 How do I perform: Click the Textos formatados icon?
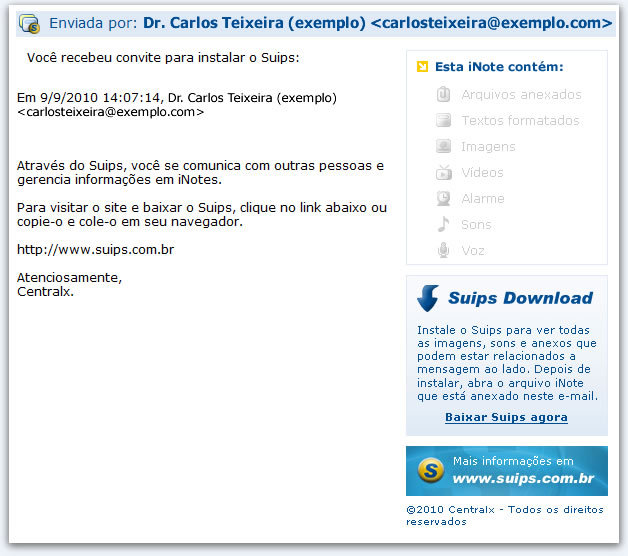443,120
